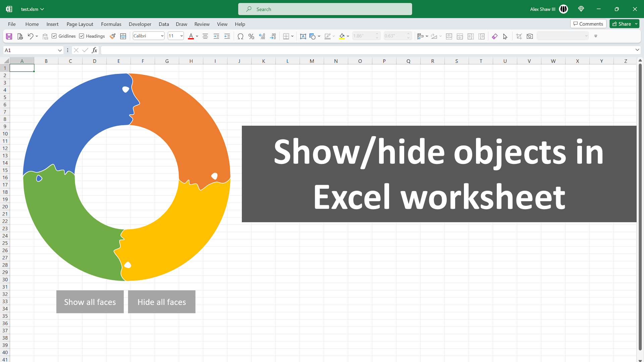Apply percent number format

pos(251,36)
